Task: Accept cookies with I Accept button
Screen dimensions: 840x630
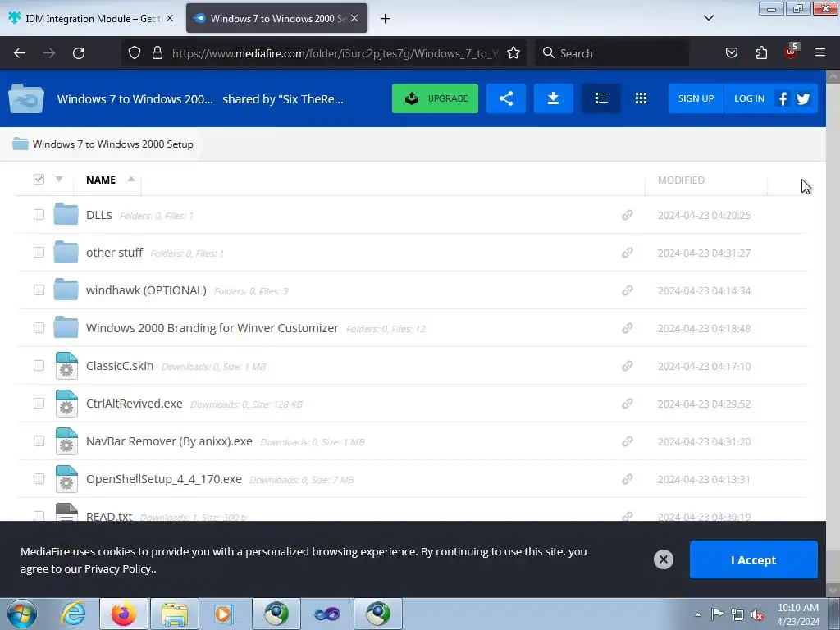Action: (753, 559)
